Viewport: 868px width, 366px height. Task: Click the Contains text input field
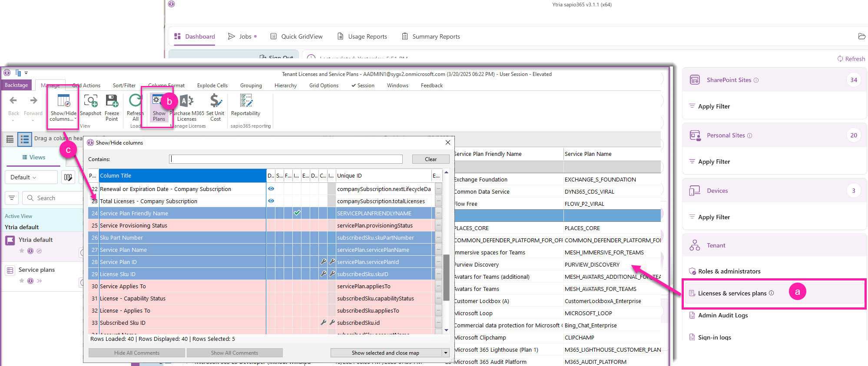[286, 159]
